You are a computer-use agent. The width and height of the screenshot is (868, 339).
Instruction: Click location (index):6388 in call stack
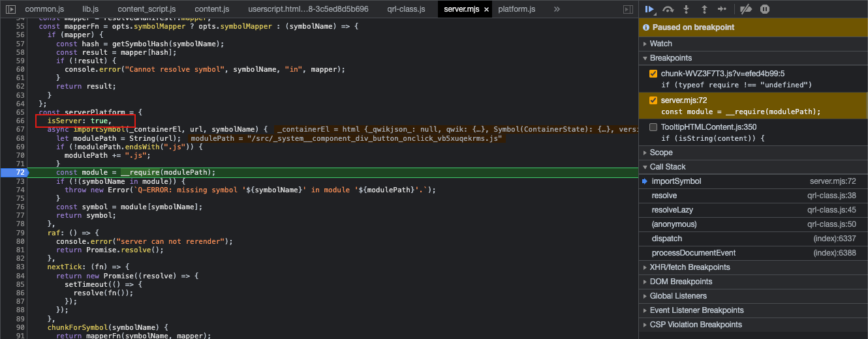click(835, 253)
